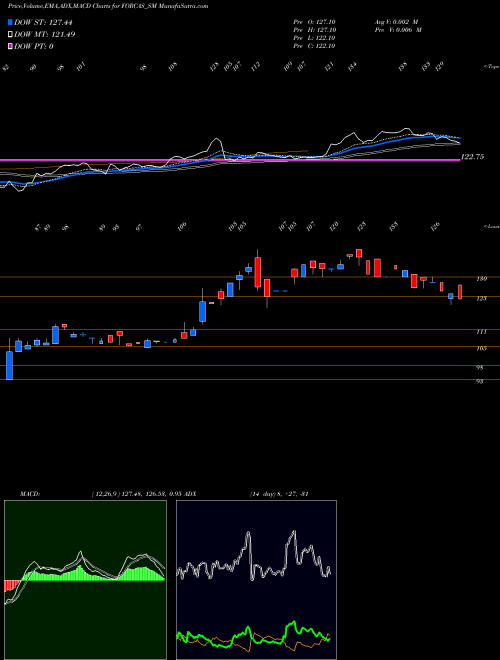Open the dark blue ADX indicator panel
This screenshot has height=660, width=500.
click(256, 580)
